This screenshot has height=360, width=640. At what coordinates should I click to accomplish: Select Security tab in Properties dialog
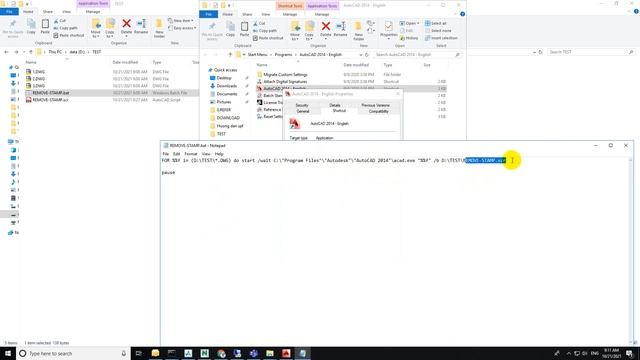[x=302, y=105]
